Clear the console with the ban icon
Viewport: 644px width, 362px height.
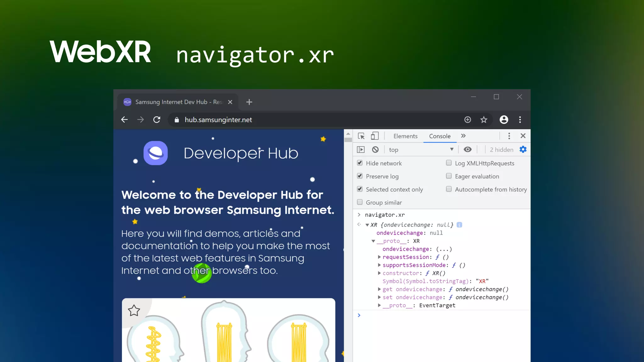[x=375, y=150]
